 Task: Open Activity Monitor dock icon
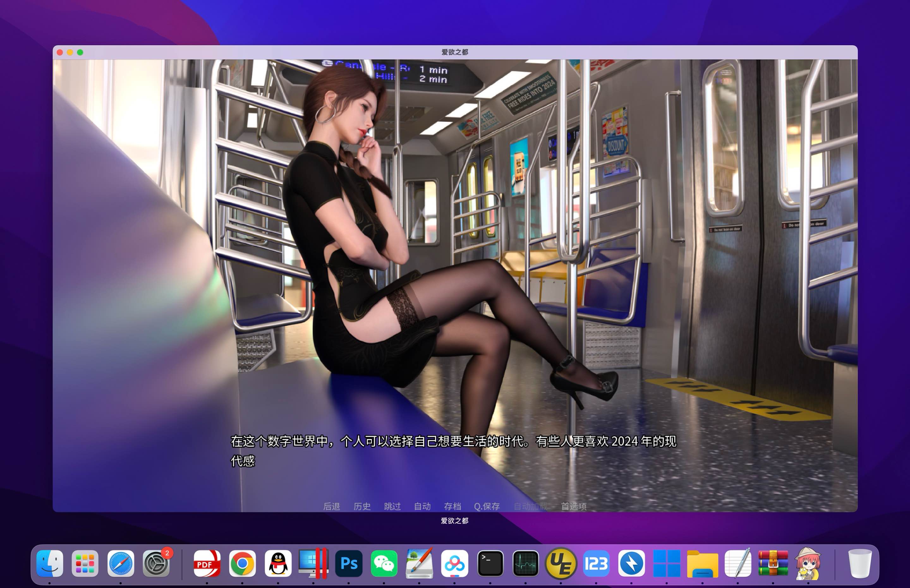[x=525, y=563]
